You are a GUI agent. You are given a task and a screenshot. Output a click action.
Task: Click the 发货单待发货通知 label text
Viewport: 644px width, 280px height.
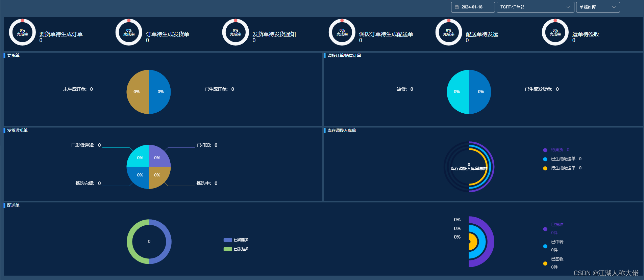pyautogui.click(x=274, y=34)
